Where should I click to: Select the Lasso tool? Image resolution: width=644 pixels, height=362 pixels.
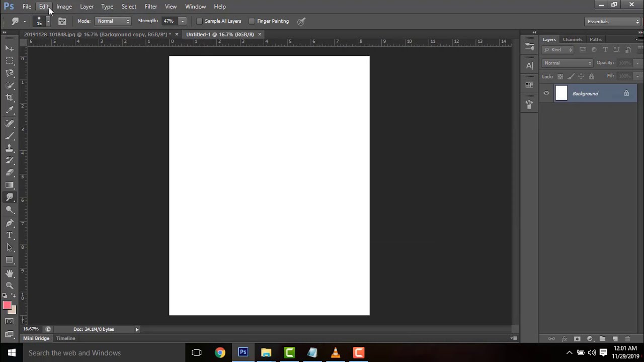(10, 73)
